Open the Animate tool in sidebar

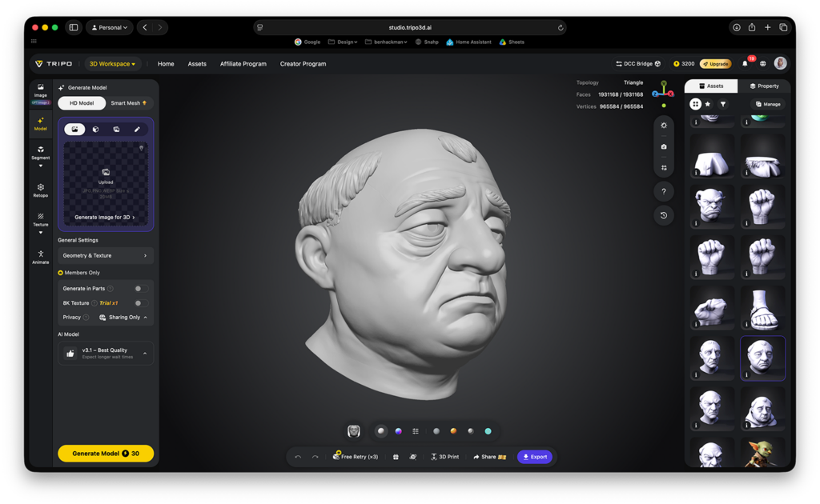40,257
